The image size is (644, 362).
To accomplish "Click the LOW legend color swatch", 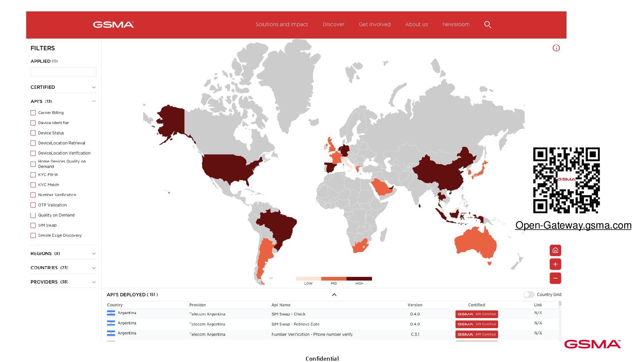I will click(x=309, y=279).
